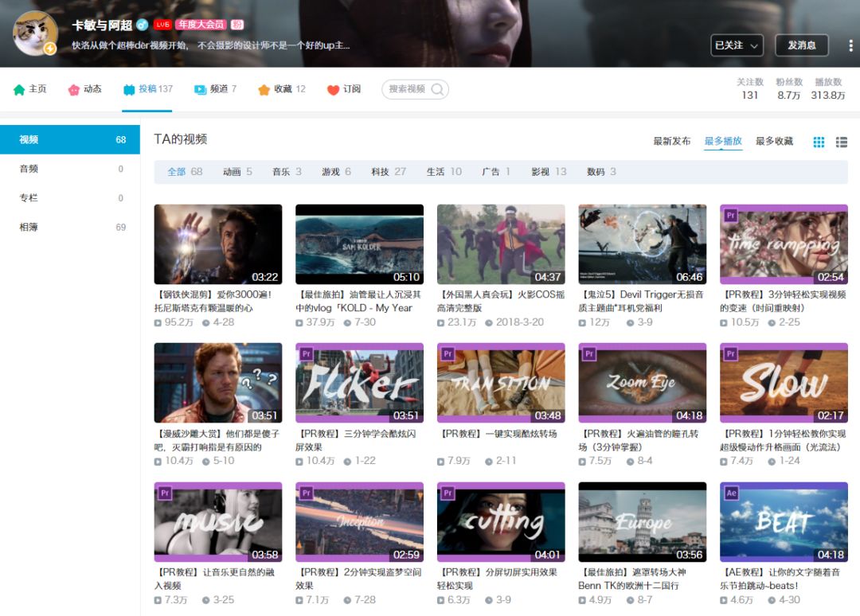Click the blue 频道 channel icon
This screenshot has height=616, width=860.
tap(200, 89)
